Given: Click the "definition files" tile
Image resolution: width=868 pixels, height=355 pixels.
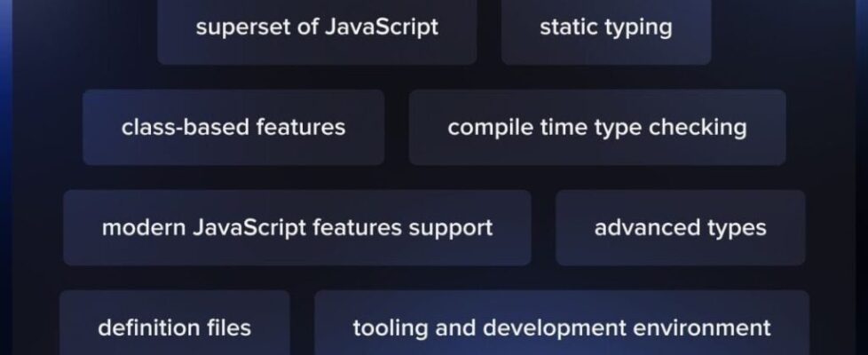Looking at the screenshot, I should click(x=174, y=328).
